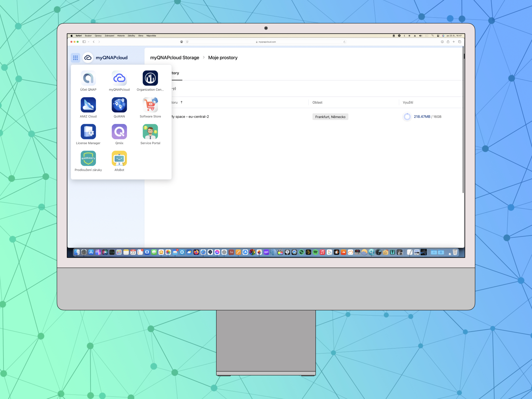The width and height of the screenshot is (532, 399).
Task: Open the Záložky menu in menu bar
Action: (131, 36)
